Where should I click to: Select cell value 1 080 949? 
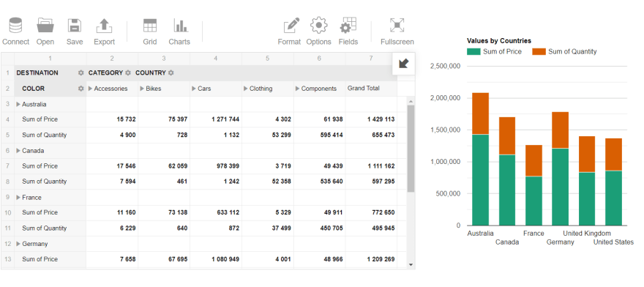pos(216,259)
